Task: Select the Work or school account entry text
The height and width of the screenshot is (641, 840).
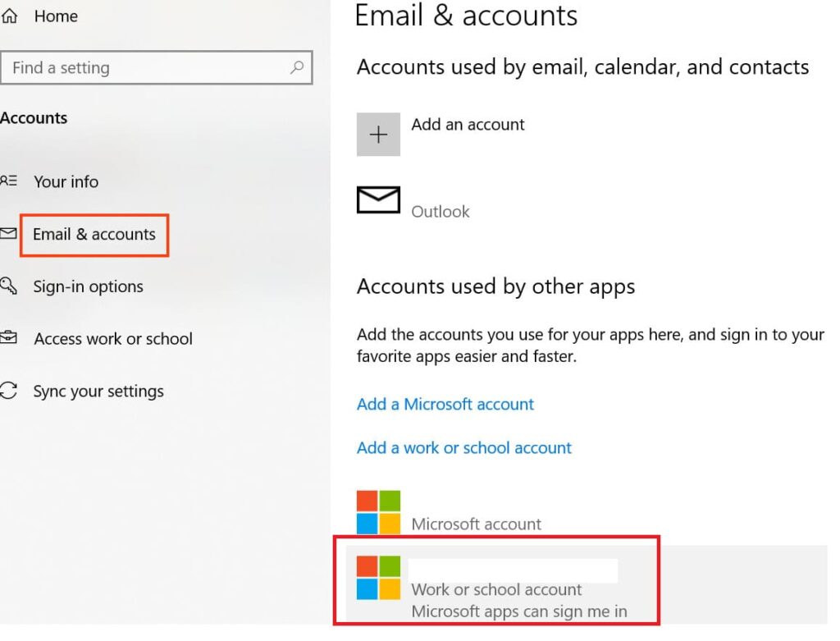Action: click(496, 589)
